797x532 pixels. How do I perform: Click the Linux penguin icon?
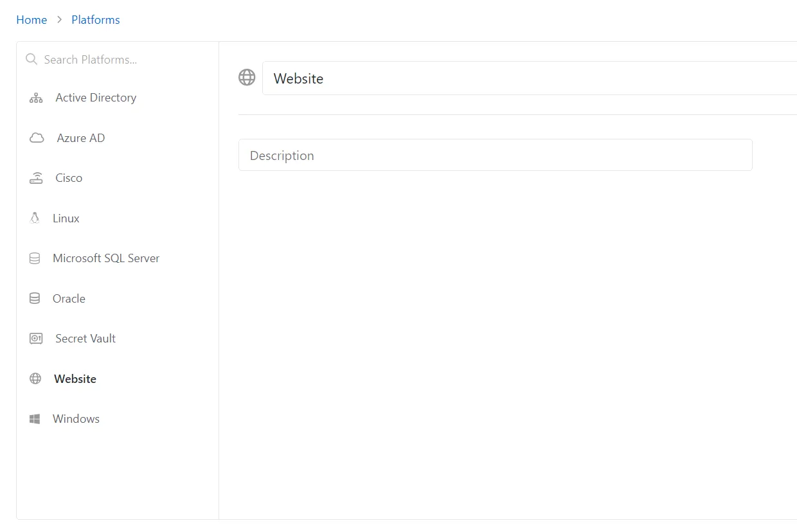tap(35, 218)
